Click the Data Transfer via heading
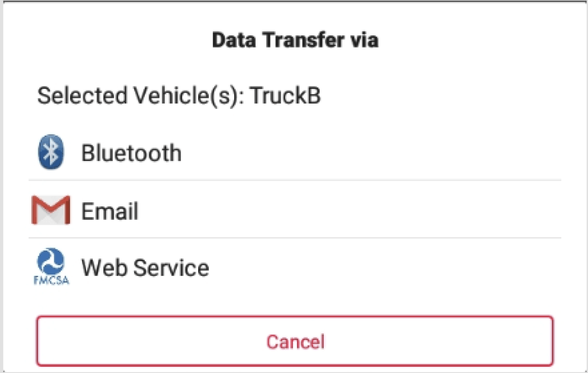This screenshot has height=373, width=588. [x=295, y=40]
